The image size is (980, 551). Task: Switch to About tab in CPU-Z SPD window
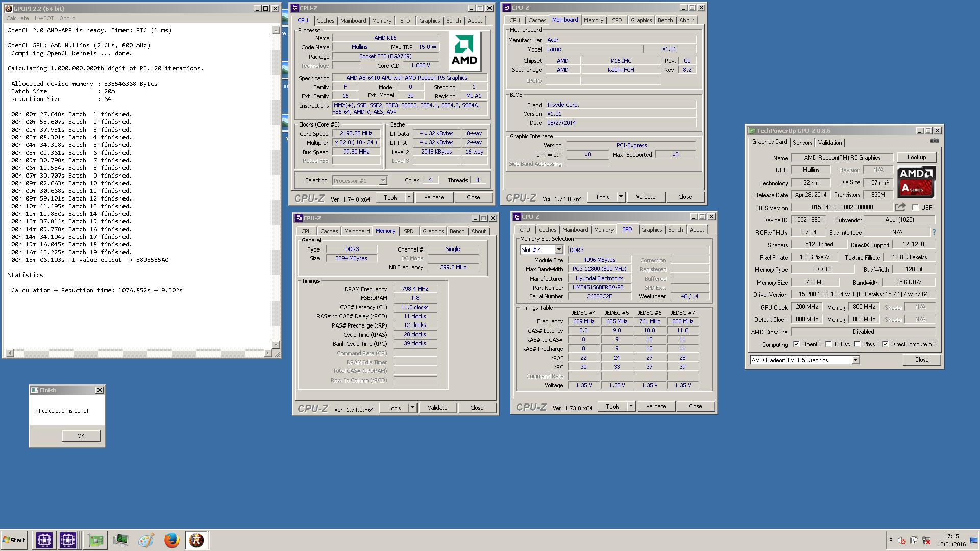(697, 230)
